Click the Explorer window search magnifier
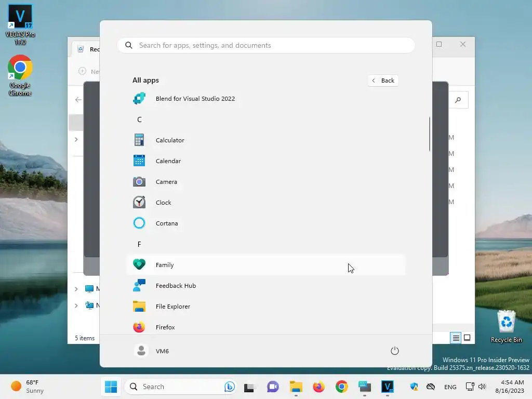 pyautogui.click(x=458, y=100)
